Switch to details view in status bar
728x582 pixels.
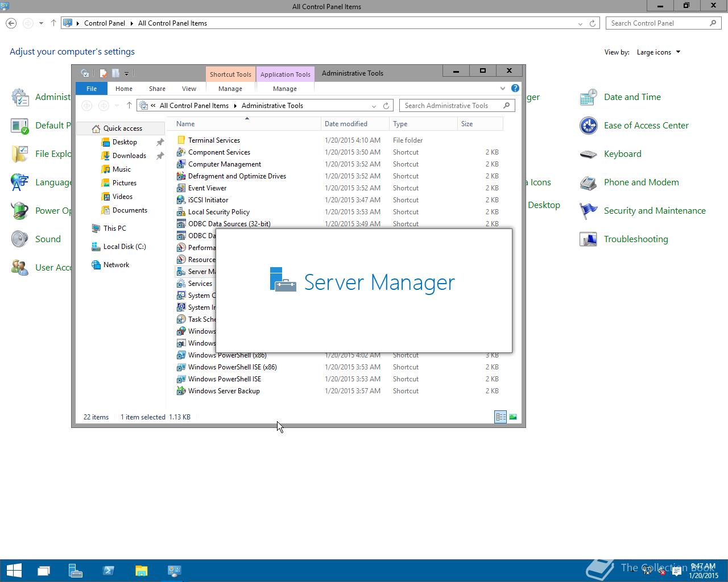click(500, 417)
